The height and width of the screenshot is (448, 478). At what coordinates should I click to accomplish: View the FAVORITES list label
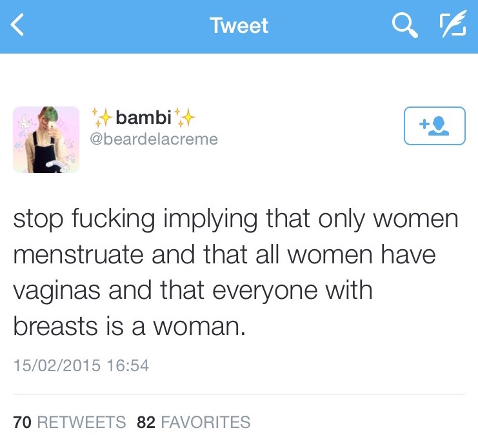click(x=204, y=423)
